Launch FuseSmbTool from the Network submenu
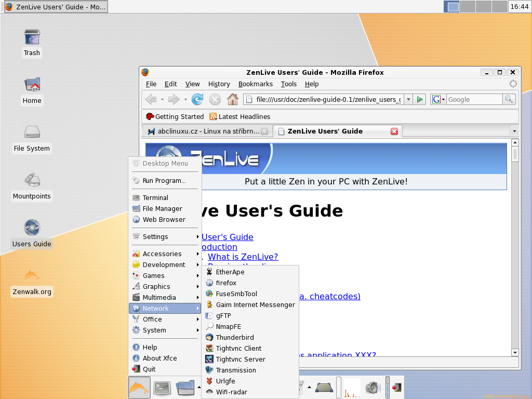This screenshot has width=532, height=399. (x=250, y=294)
